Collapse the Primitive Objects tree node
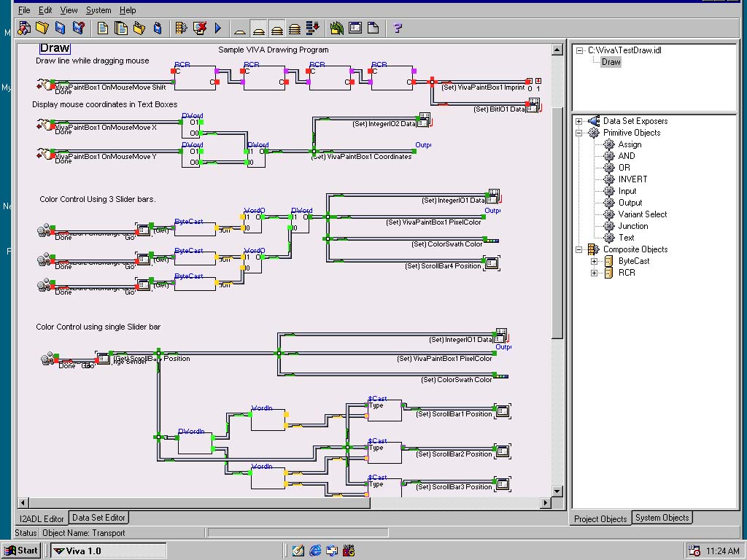 tap(579, 133)
